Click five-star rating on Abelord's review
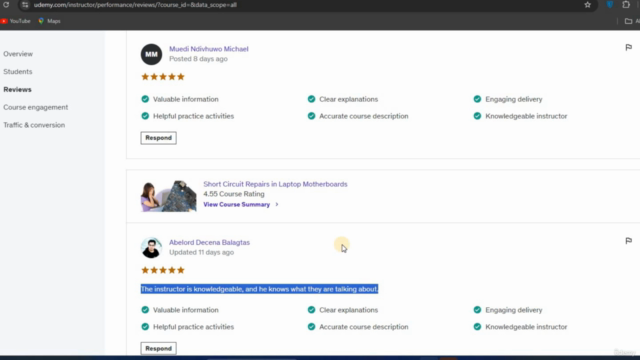The height and width of the screenshot is (360, 640). (x=163, y=270)
